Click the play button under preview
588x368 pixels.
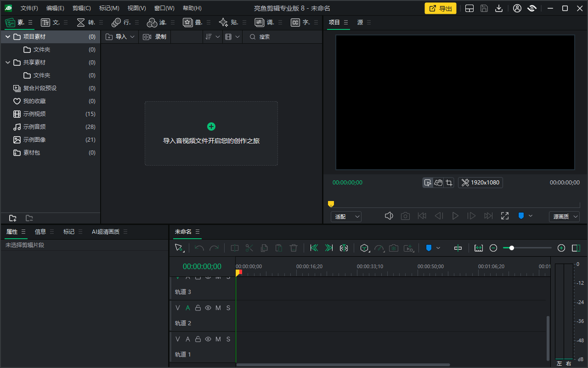tap(455, 216)
